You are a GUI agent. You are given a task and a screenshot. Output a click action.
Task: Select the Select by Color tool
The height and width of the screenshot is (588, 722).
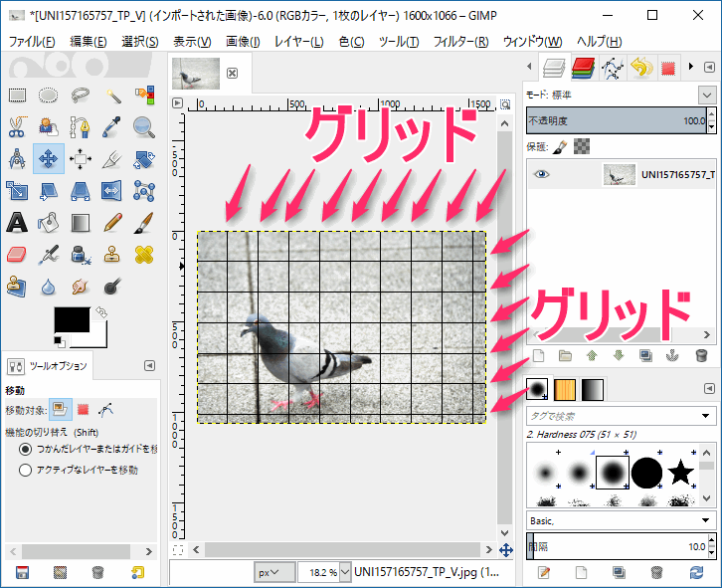pos(144,96)
